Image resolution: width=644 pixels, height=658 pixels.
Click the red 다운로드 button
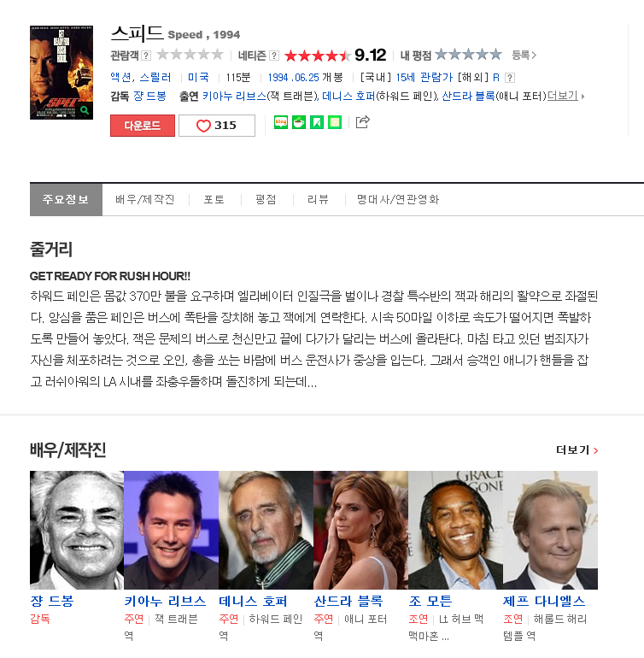pyautogui.click(x=143, y=126)
